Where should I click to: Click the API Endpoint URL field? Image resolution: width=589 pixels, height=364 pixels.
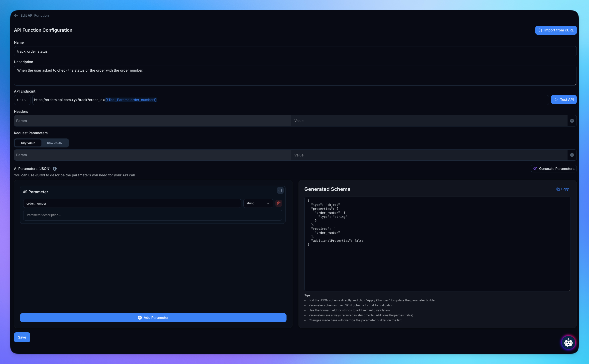[x=291, y=100]
